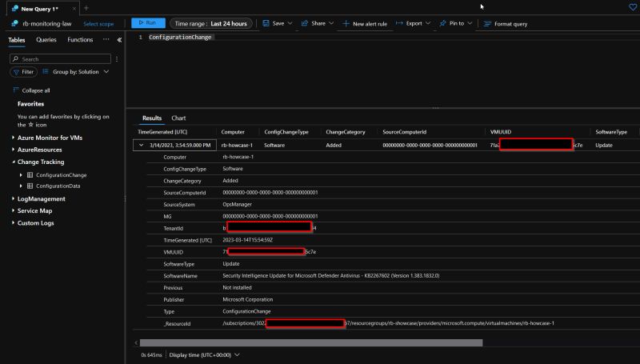Open the Display time (UTC+00:00) dropdown
The image size is (640, 364).
point(204,354)
